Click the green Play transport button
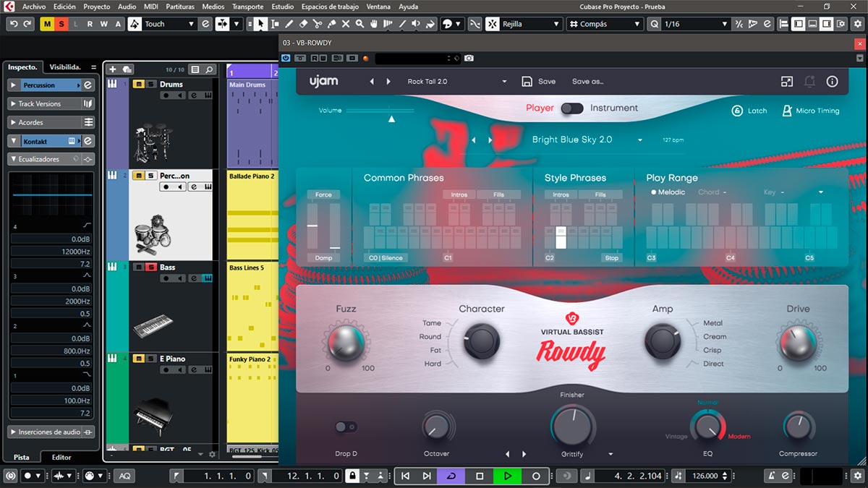Viewport: 868px width, 488px height. [508, 476]
